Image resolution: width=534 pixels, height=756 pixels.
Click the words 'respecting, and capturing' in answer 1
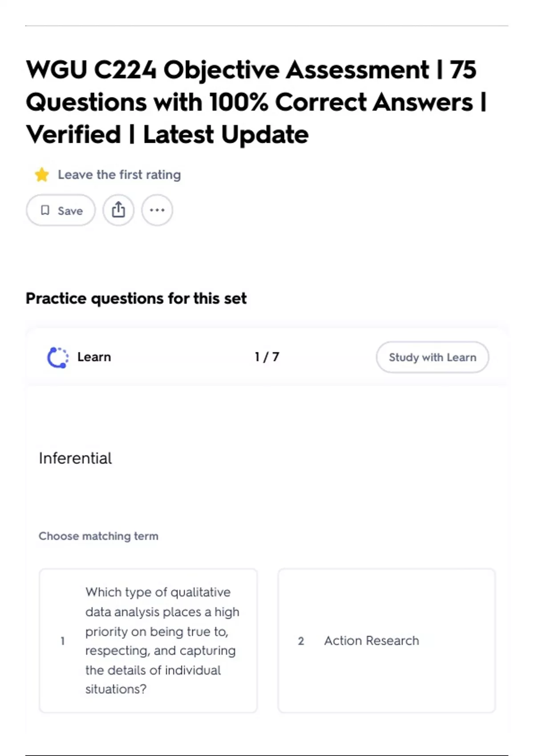click(x=161, y=651)
